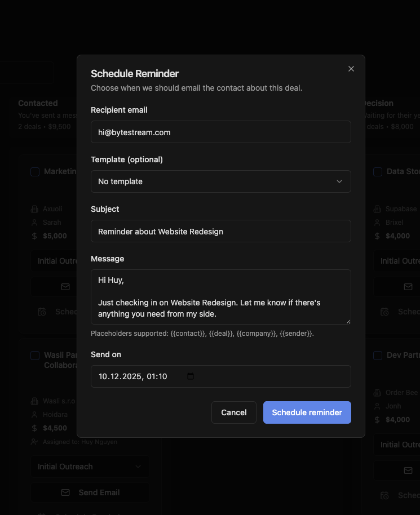Toggle the Wasli Partnership deal checkbox

point(35,356)
